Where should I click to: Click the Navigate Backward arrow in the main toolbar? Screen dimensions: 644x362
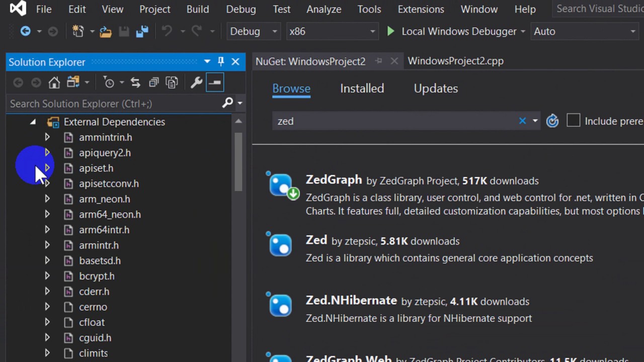(x=25, y=31)
